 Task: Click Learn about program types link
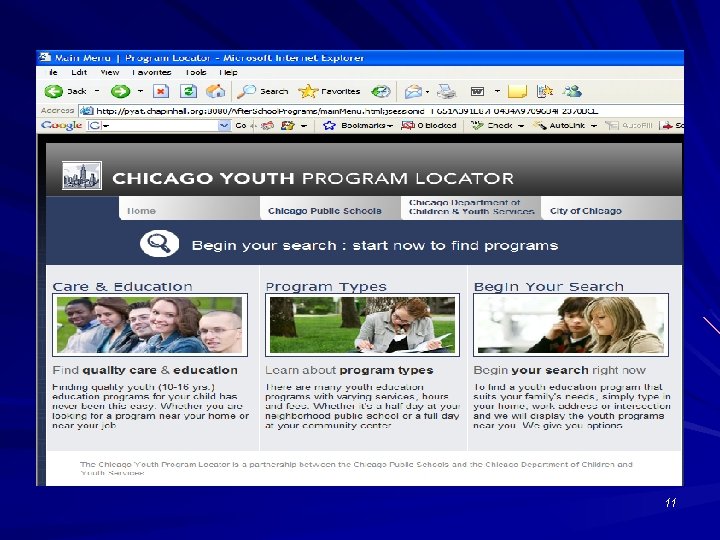349,371
